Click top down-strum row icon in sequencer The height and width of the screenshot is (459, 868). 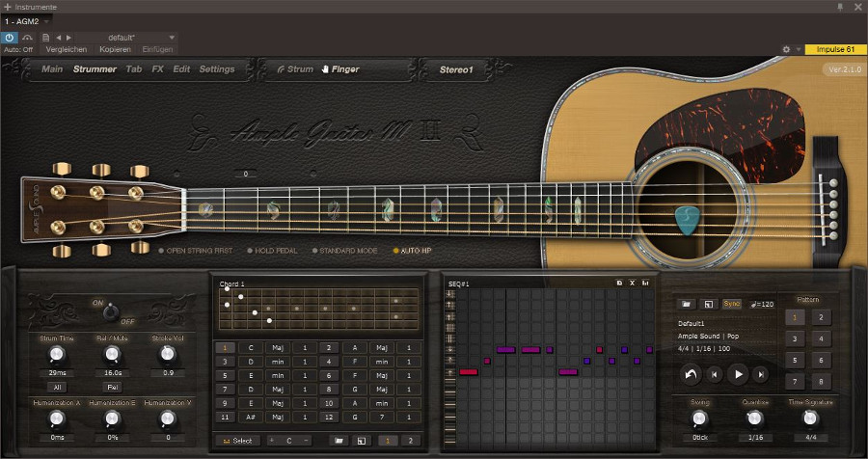point(450,294)
